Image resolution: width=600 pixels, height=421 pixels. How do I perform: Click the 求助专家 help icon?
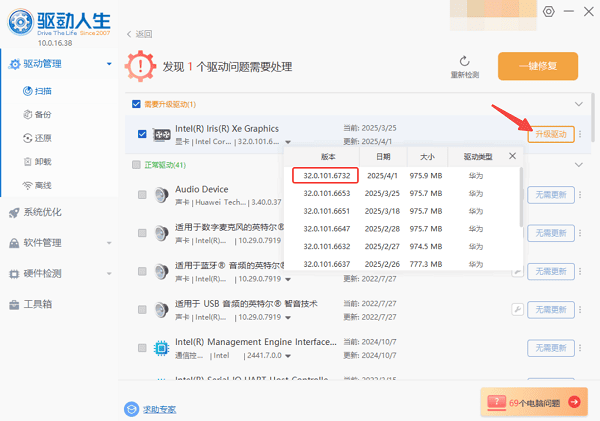131,408
